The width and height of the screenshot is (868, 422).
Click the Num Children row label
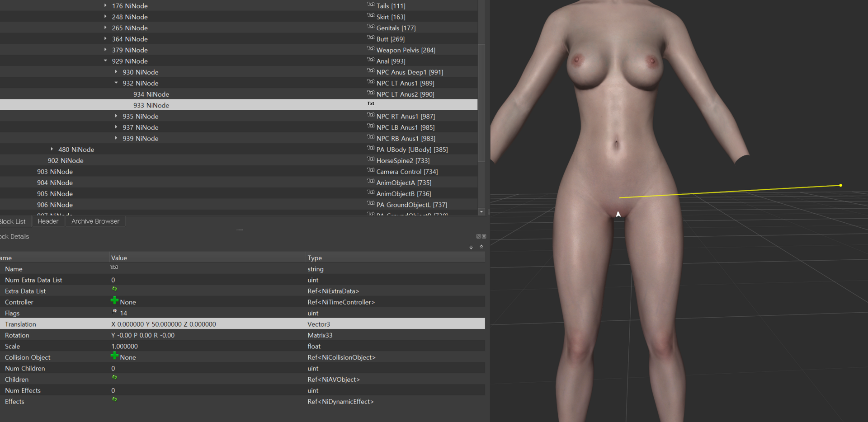tap(25, 368)
